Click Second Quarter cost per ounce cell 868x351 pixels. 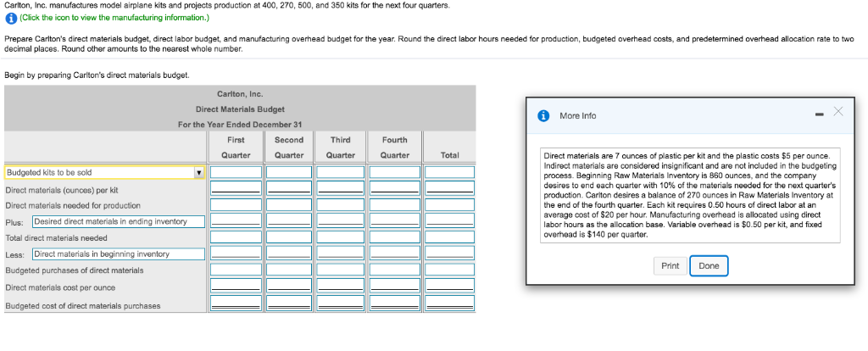(288, 286)
